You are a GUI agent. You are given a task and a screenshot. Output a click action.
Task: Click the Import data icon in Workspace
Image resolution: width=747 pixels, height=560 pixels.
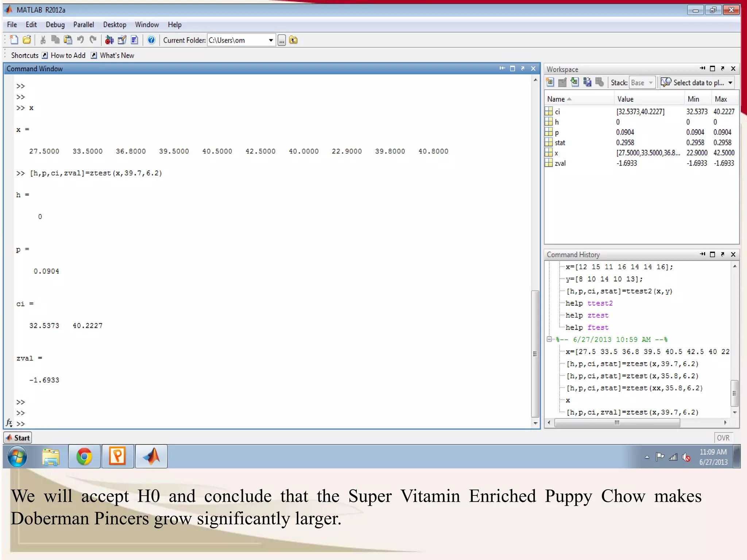tap(574, 83)
